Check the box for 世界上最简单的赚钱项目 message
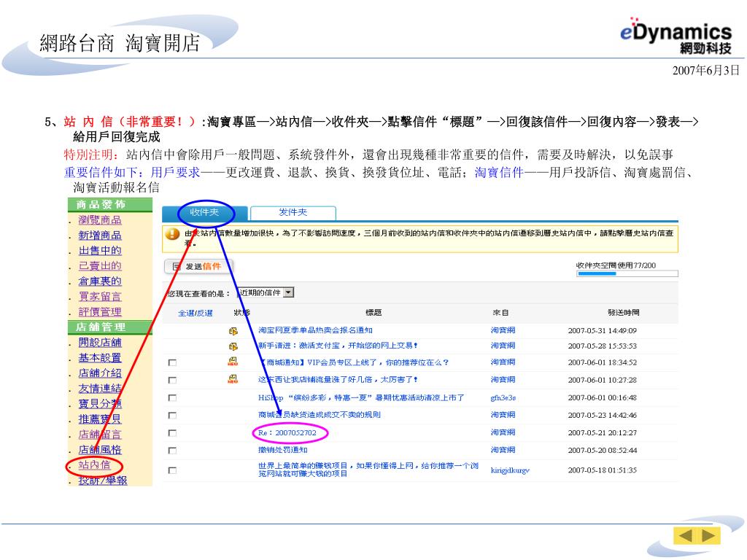The width and height of the screenshot is (747, 560). pyautogui.click(x=172, y=470)
